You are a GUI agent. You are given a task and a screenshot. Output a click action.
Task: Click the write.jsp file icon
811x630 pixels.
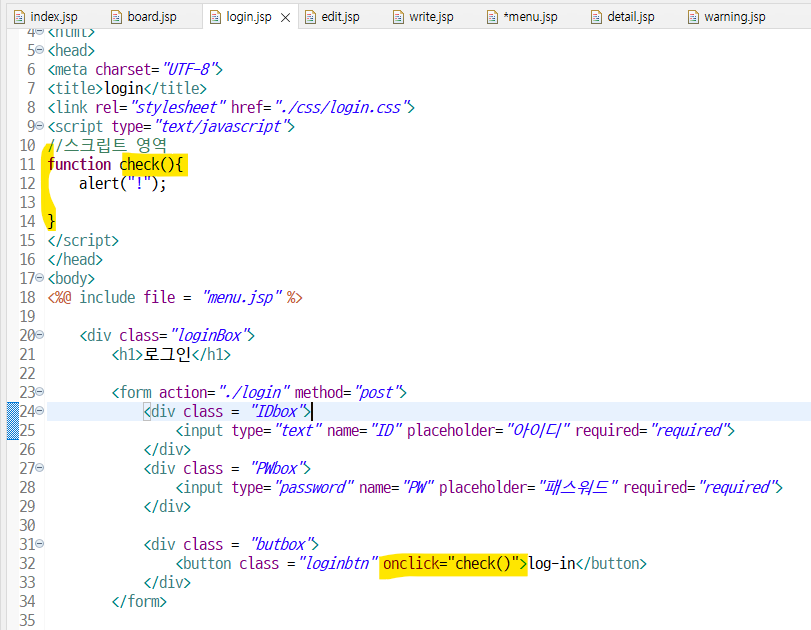(x=398, y=18)
